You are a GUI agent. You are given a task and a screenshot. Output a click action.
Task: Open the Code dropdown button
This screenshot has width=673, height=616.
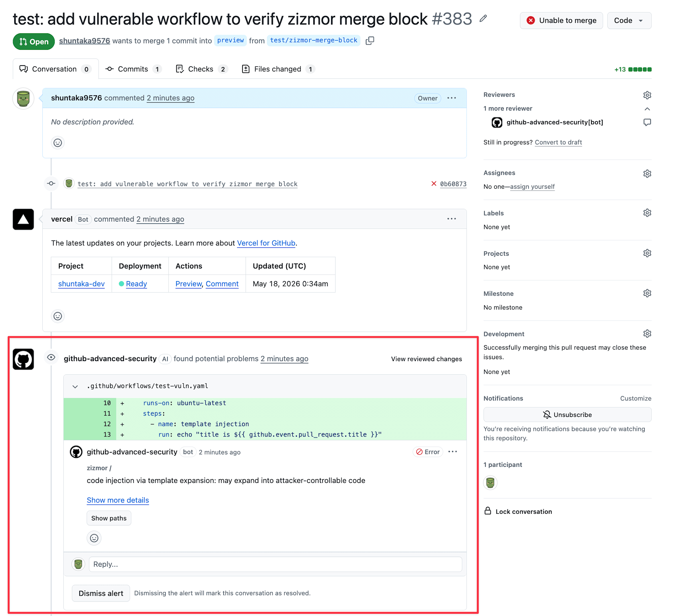[629, 21]
